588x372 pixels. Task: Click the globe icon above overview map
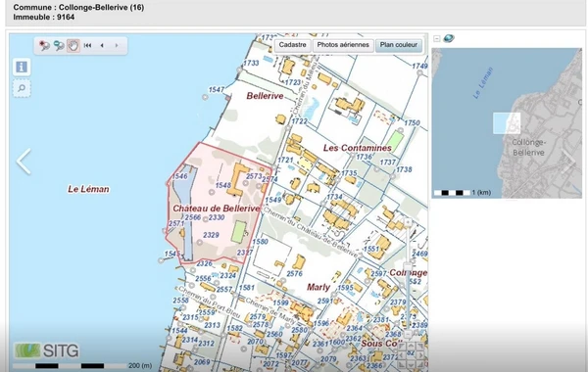[449, 38]
